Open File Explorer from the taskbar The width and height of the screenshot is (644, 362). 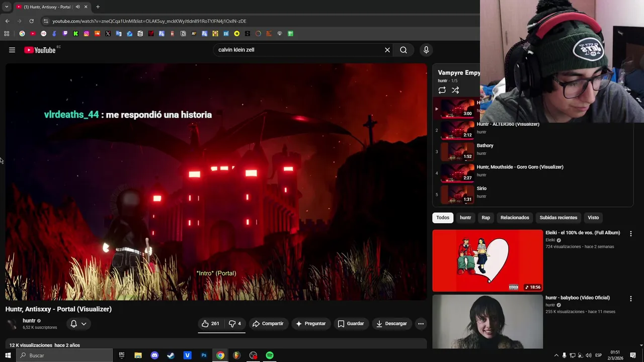(x=138, y=355)
